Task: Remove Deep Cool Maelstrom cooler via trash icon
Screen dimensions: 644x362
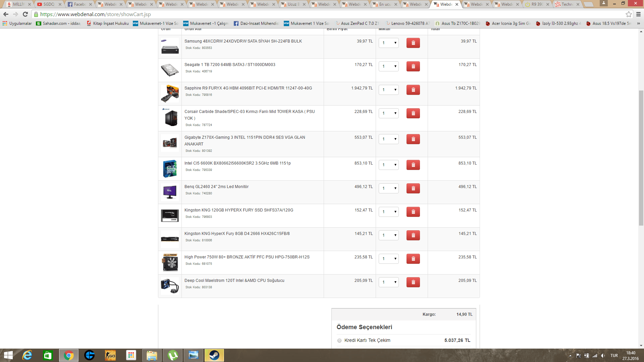Action: pyautogui.click(x=413, y=282)
